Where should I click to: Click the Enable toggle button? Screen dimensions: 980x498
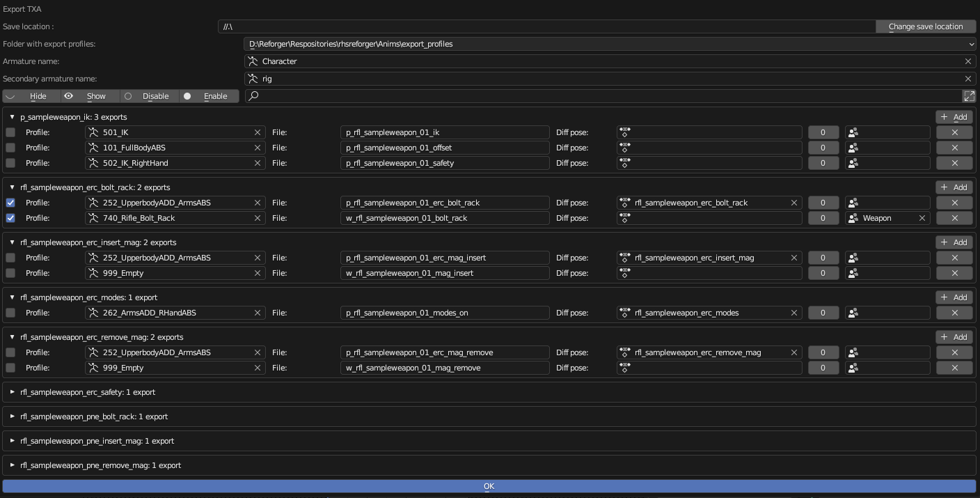click(209, 96)
